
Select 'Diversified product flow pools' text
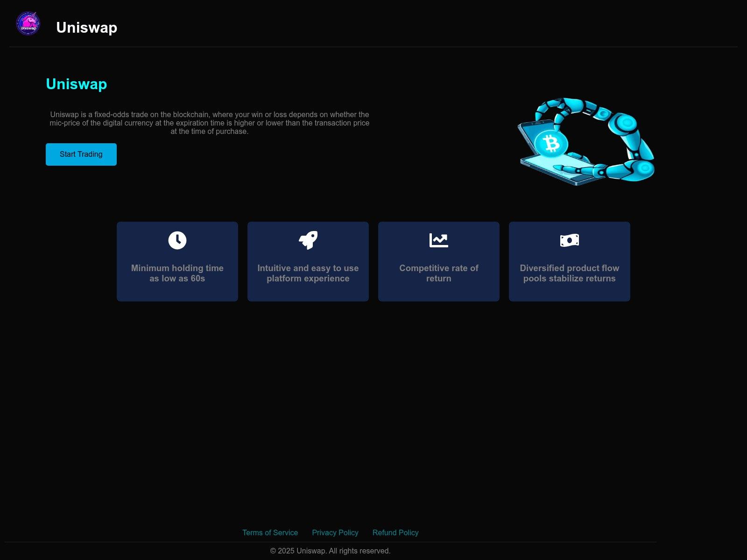[x=570, y=273]
